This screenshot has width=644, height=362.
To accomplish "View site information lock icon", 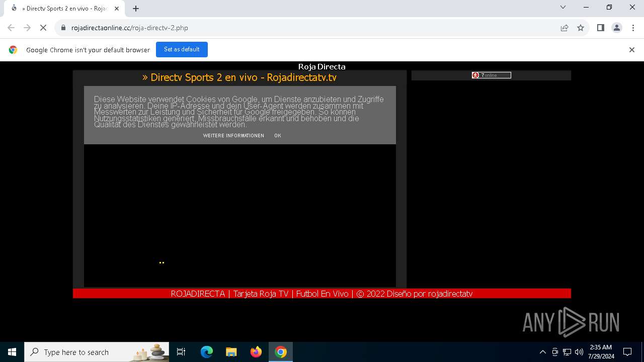I will [63, 28].
